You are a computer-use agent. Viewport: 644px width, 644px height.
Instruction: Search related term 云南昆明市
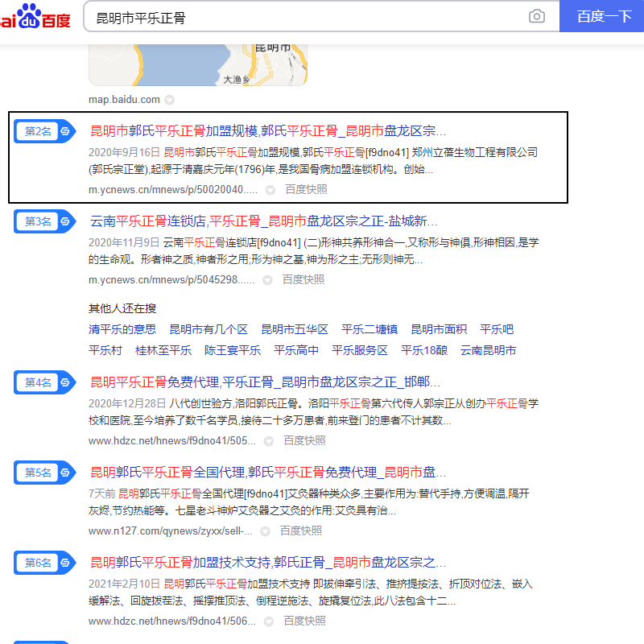point(488,350)
